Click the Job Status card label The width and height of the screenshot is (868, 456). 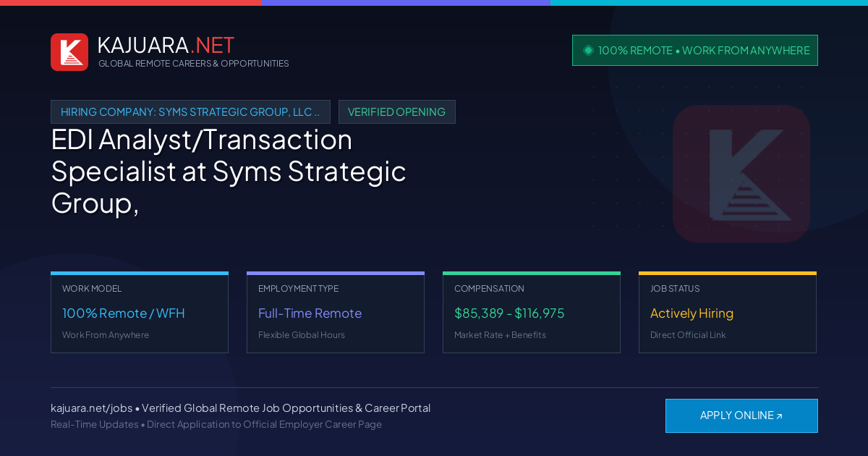click(675, 289)
